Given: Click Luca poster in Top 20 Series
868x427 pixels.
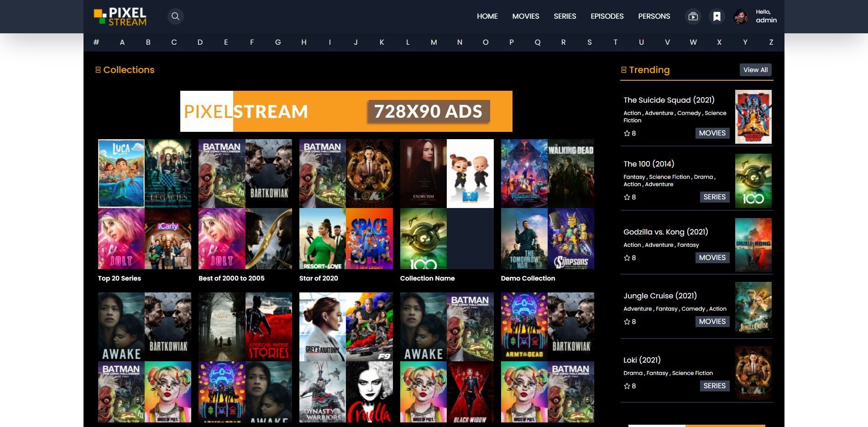Looking at the screenshot, I should [121, 173].
